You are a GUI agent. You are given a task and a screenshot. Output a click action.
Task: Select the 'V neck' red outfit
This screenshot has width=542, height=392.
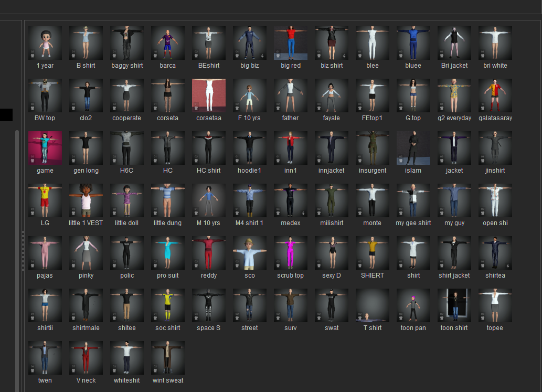(x=86, y=358)
